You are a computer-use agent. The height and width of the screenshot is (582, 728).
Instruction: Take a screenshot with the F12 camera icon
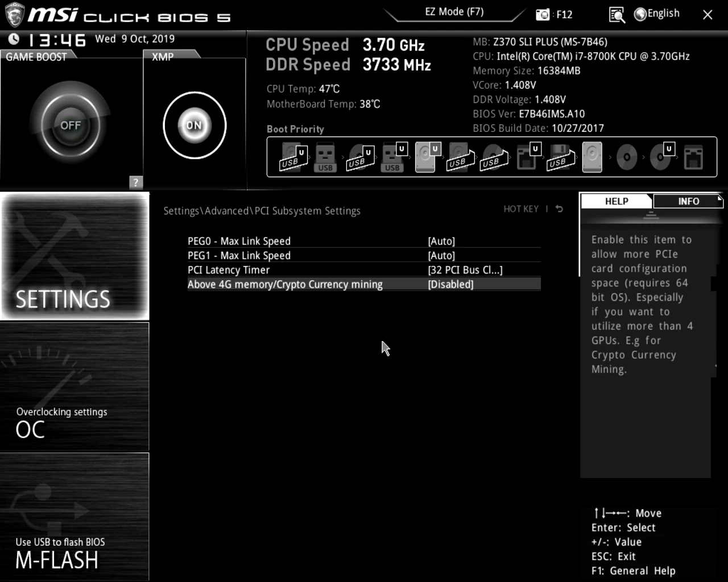(543, 15)
